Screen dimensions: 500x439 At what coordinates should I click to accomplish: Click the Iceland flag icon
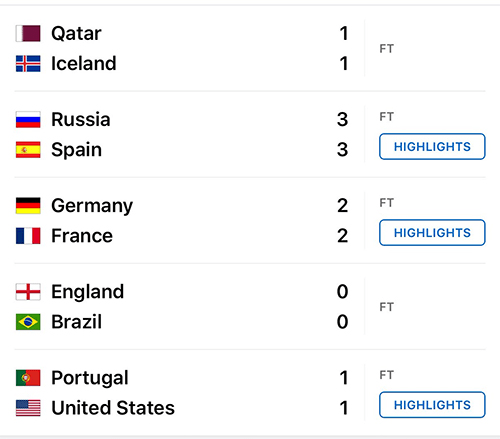(28, 63)
